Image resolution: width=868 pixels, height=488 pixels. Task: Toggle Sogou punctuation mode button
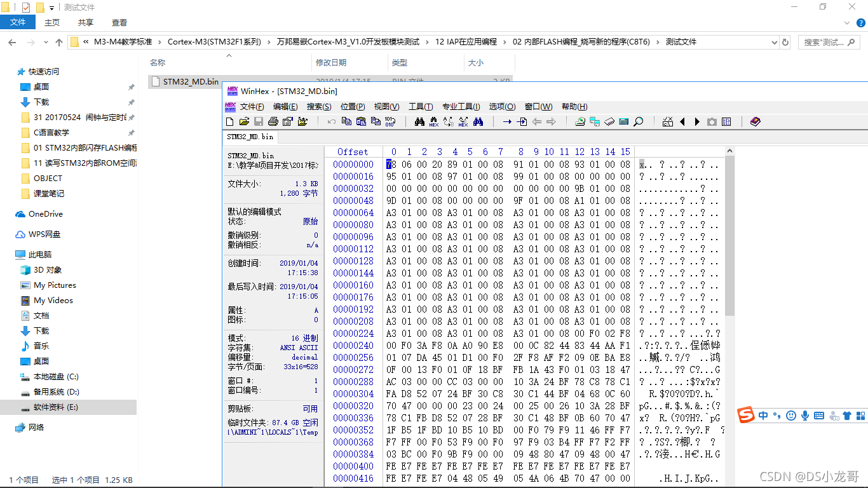pyautogui.click(x=776, y=416)
